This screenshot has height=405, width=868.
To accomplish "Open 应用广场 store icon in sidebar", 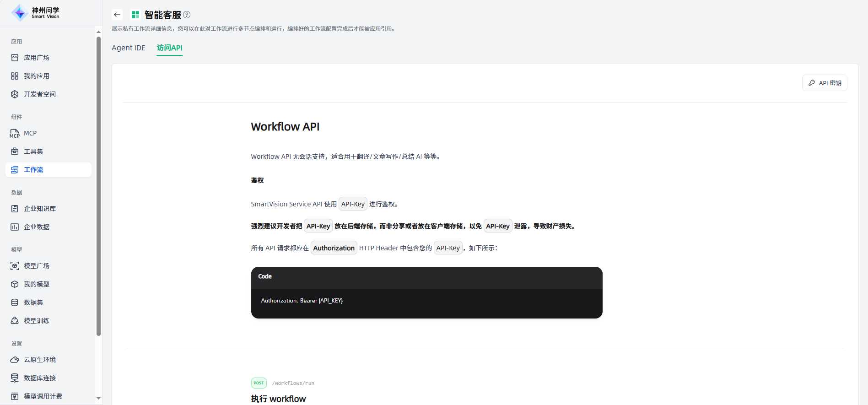I will tap(15, 58).
